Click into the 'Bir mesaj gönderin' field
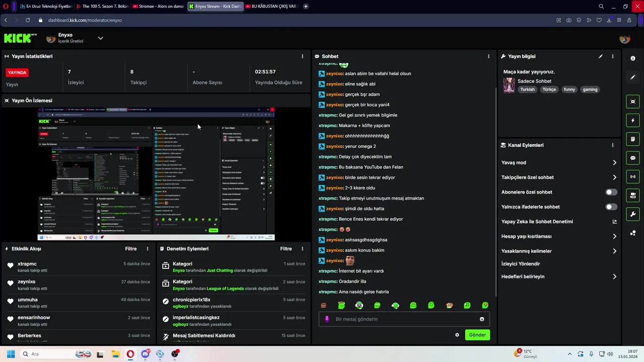The width and height of the screenshot is (644, 362). pos(404,319)
